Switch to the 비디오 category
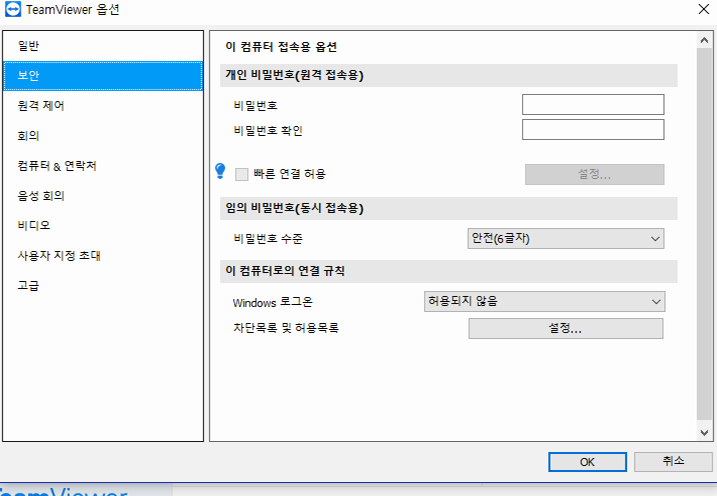Screen dimensions: 717x496 (103, 225)
